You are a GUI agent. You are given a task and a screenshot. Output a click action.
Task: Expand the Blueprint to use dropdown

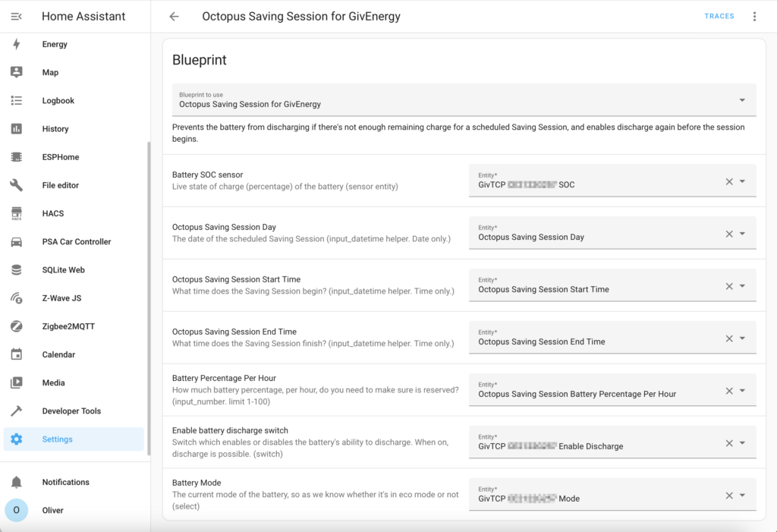742,100
